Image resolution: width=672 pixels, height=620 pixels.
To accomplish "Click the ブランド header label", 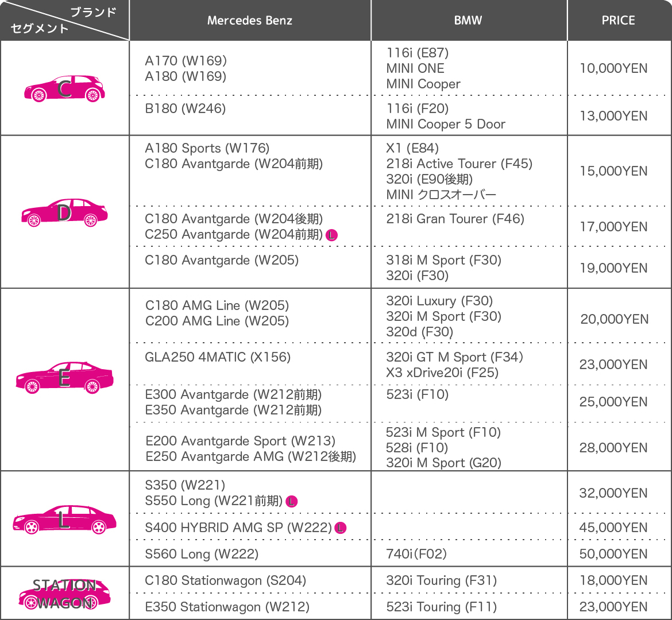I will pos(93,12).
